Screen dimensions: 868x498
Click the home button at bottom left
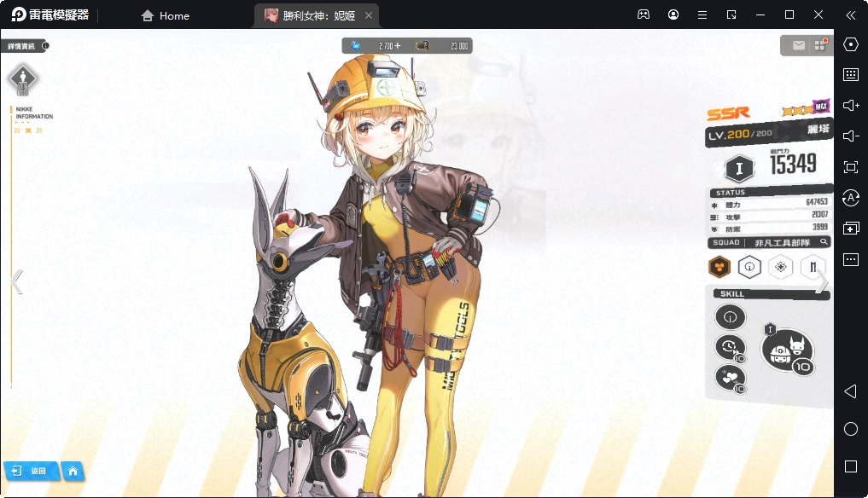[x=73, y=471]
